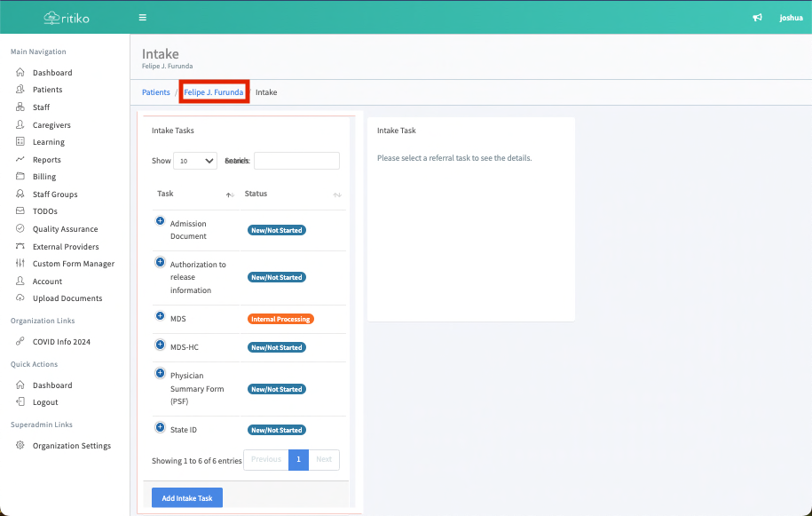
Task: Open the Show entries dropdown
Action: [x=195, y=161]
